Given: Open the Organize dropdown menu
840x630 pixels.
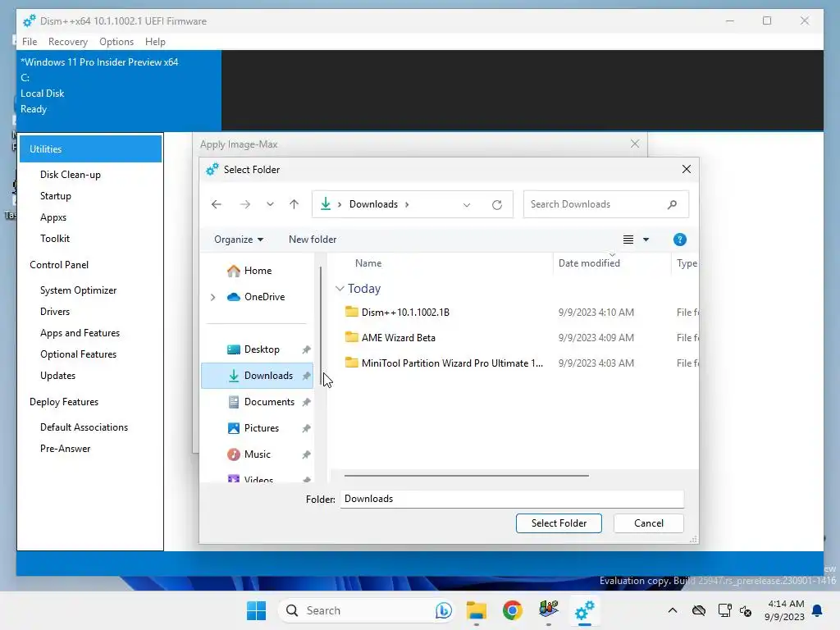Looking at the screenshot, I should tap(239, 240).
